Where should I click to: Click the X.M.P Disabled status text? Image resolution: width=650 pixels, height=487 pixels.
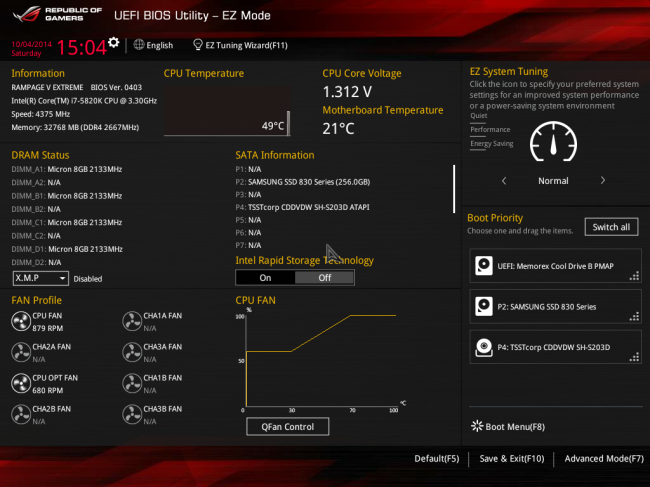[x=87, y=279]
